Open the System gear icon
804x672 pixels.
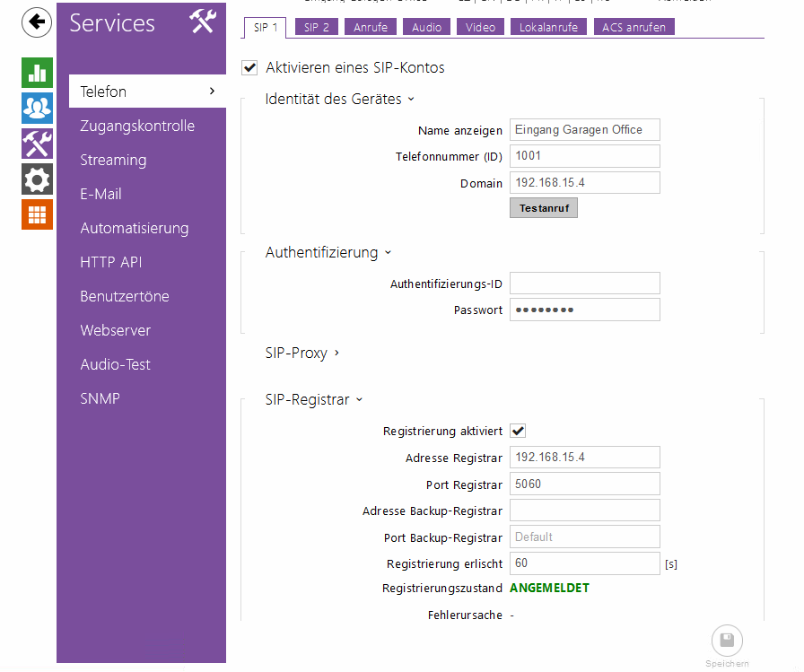(x=37, y=179)
